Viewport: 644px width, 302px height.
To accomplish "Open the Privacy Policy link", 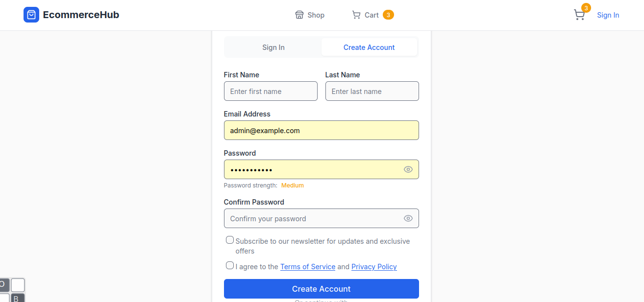I will coord(374,267).
